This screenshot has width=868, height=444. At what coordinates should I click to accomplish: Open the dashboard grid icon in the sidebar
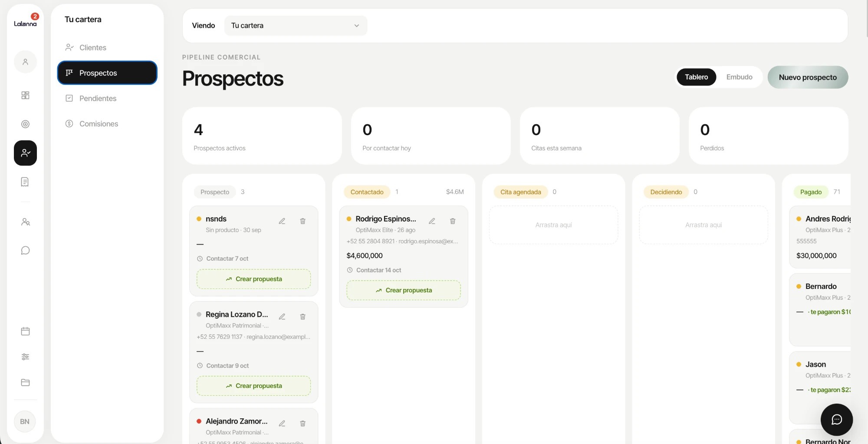(25, 95)
